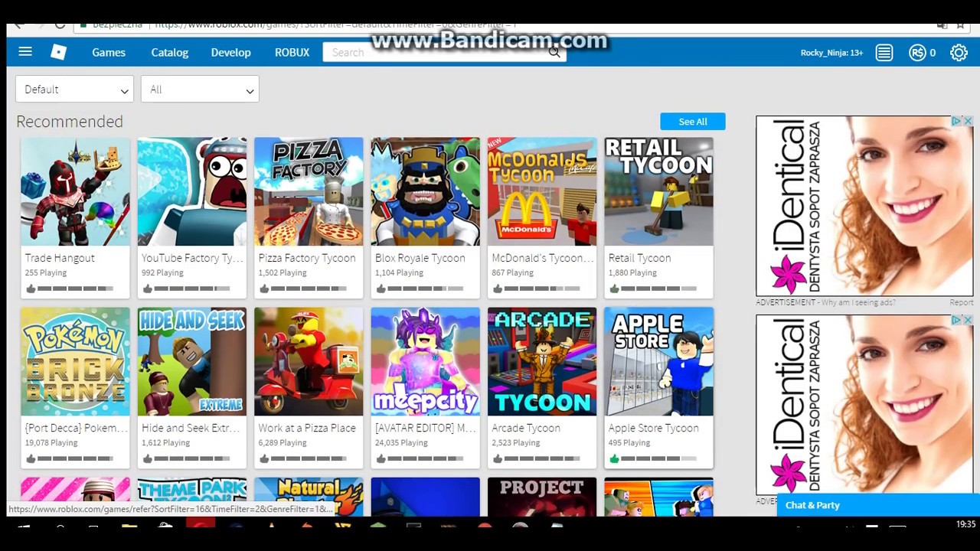Click thumbs-up icon under Retail Tycoon
This screenshot has width=980, height=551.
[x=614, y=289]
